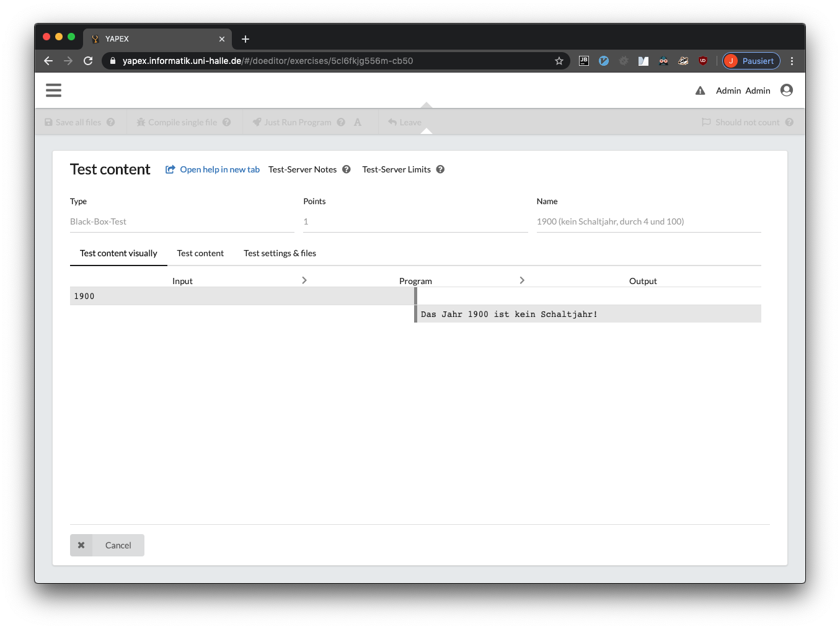Bookmark this page with the star icon
The height and width of the screenshot is (629, 840).
click(559, 61)
